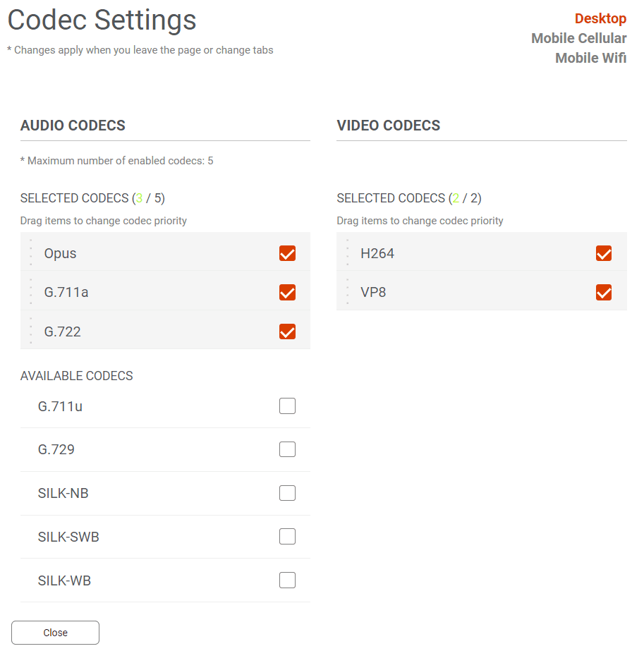Disable the H264 video codec
Screen dimensions: 644x651
604,253
